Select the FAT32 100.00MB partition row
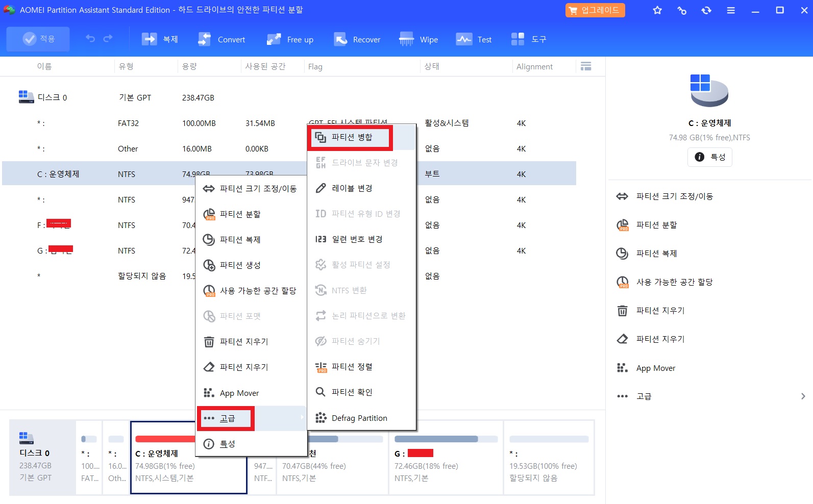 coord(289,123)
